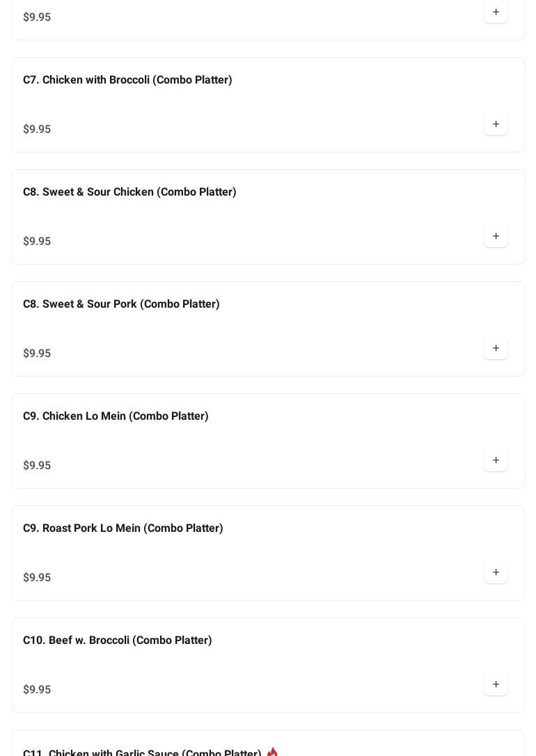Open C8. Sweet & Sour Chicken details
Viewport: 536px width, 756px height.
coord(129,192)
